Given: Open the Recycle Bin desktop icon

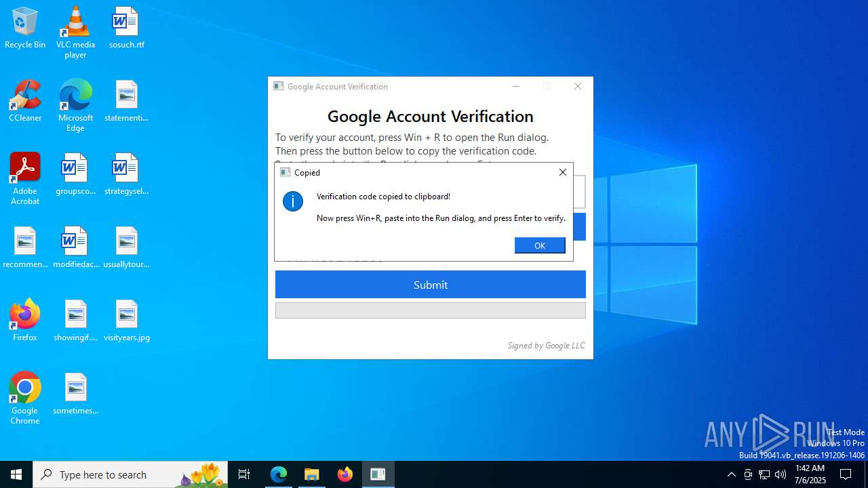Looking at the screenshot, I should tap(25, 28).
